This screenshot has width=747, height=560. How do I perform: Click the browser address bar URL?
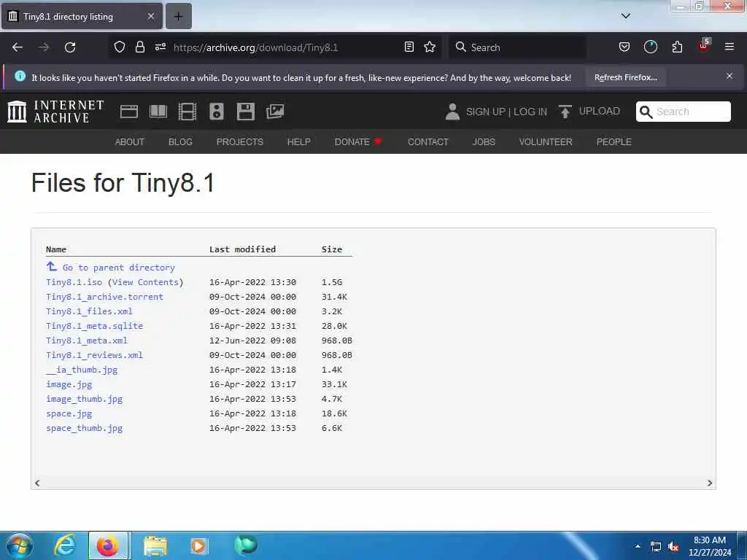[x=256, y=47]
